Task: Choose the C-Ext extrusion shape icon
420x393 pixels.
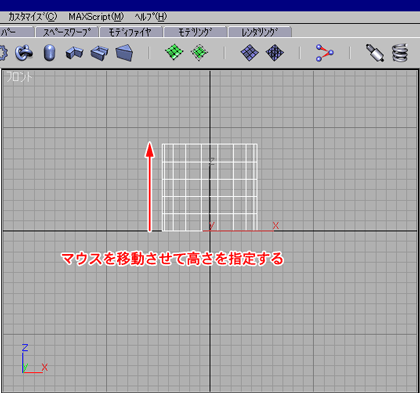Action: [99, 53]
